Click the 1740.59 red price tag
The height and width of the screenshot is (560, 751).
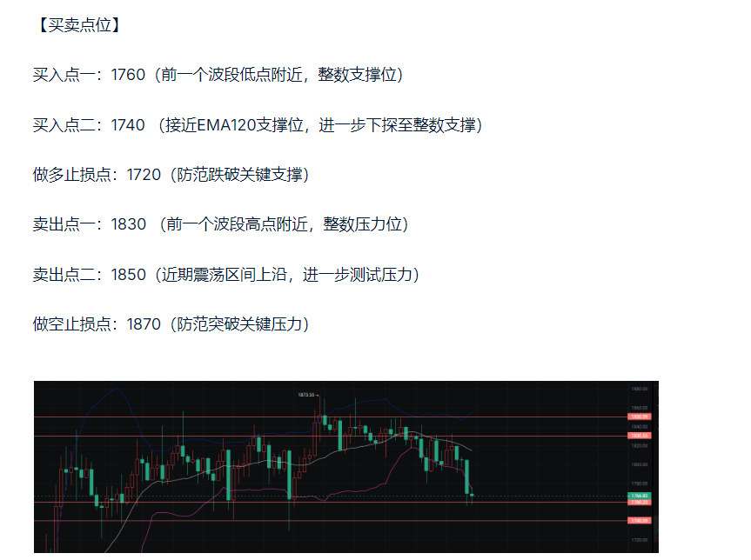pos(640,520)
